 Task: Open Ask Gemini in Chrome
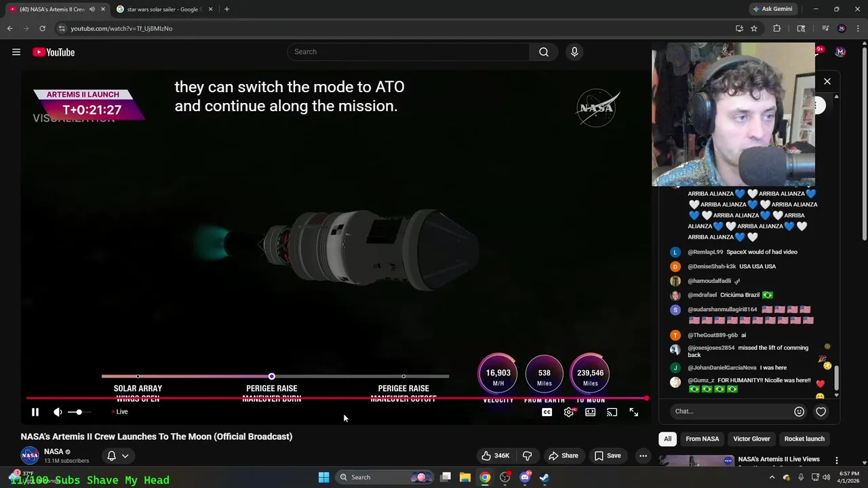[x=772, y=9]
